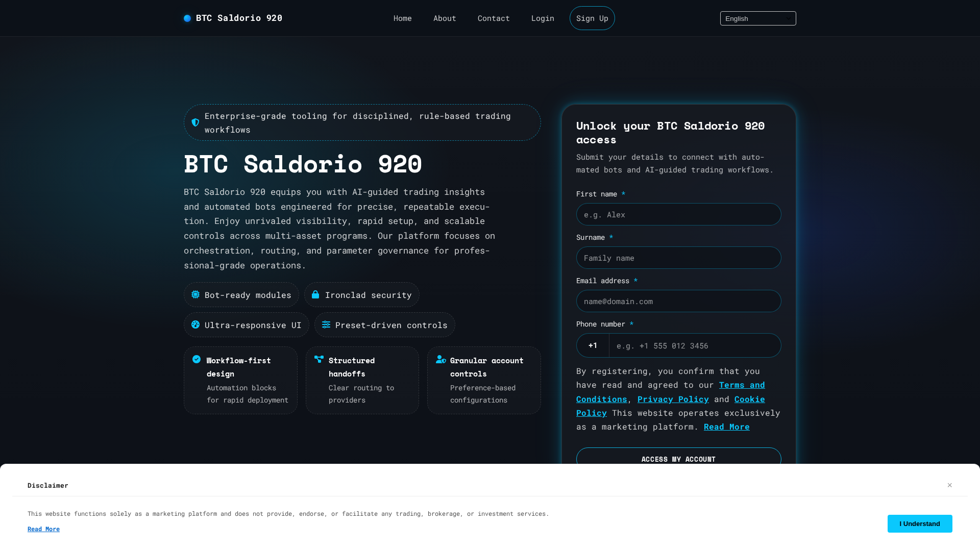Focus the Surname input field
This screenshot has height=551, width=980.
pos(678,258)
